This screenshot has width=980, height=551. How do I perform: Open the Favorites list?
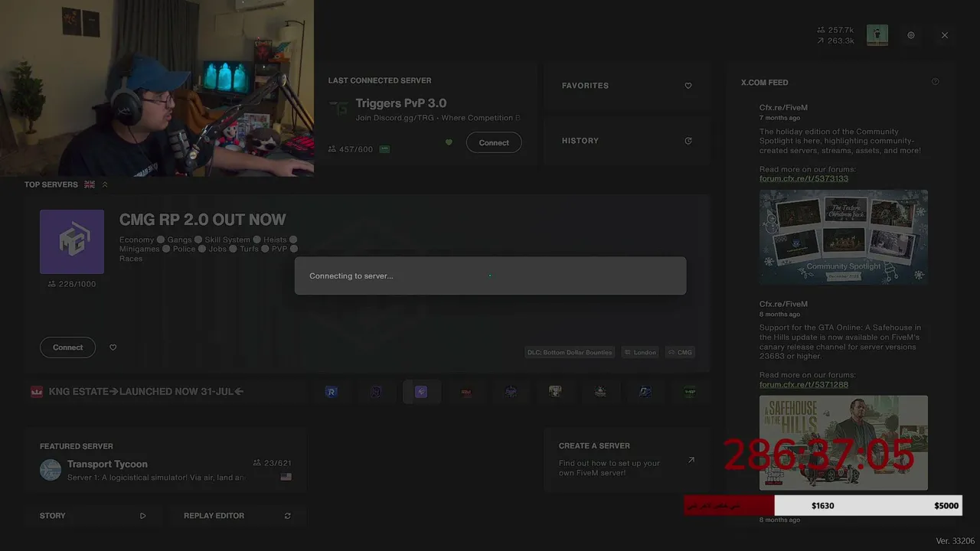click(626, 86)
